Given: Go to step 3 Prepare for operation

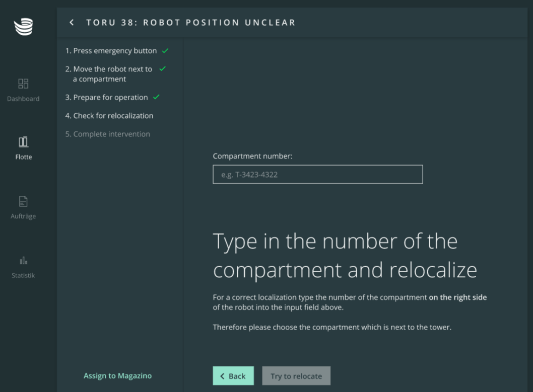Looking at the screenshot, I should coord(106,97).
